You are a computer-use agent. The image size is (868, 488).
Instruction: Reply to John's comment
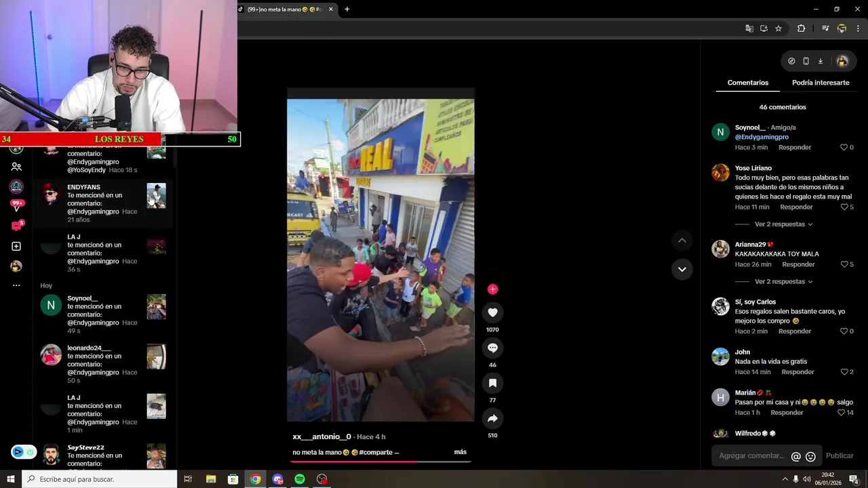797,371
